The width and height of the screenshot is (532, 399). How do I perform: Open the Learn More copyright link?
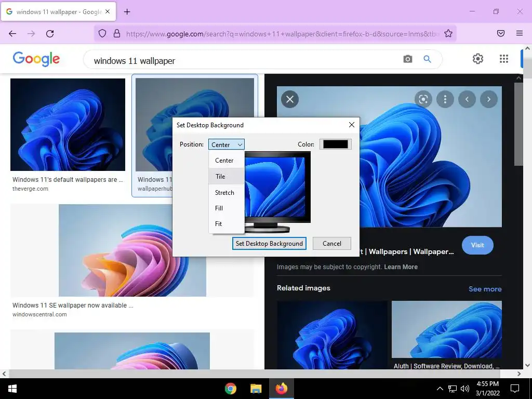click(x=401, y=267)
